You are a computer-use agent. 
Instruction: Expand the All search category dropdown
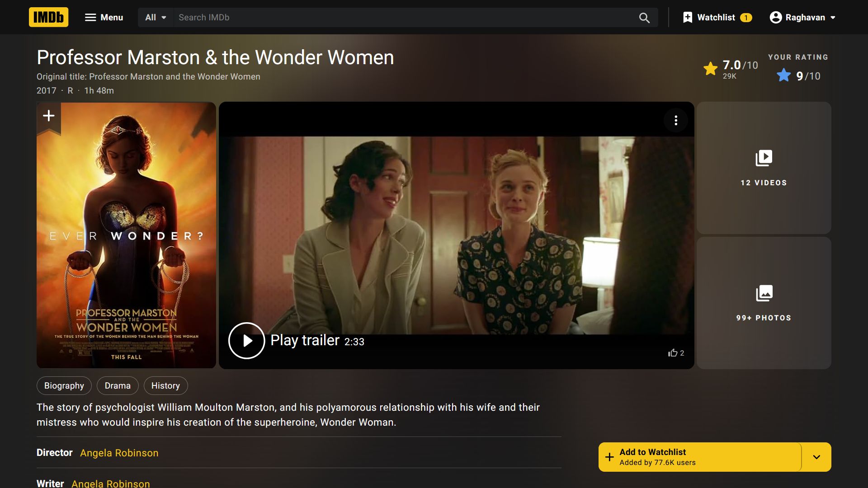click(x=154, y=17)
